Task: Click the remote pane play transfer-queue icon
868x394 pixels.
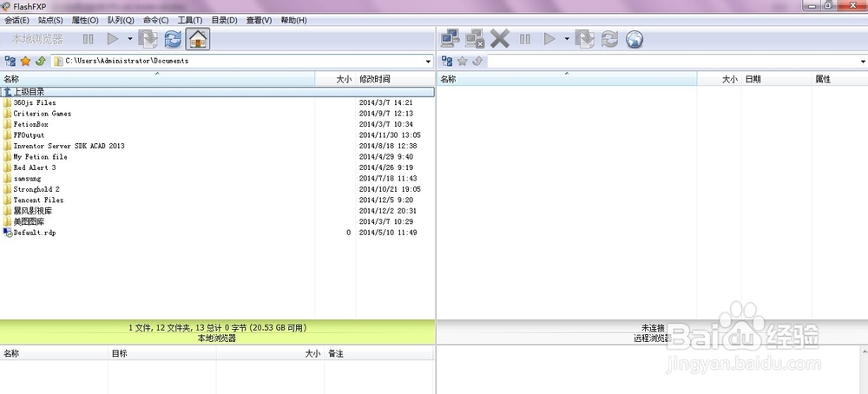Action: tap(549, 39)
